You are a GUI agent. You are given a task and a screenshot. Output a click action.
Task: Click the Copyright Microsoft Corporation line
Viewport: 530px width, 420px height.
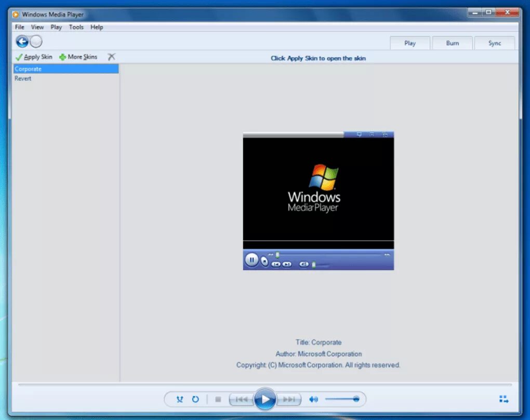pyautogui.click(x=318, y=365)
